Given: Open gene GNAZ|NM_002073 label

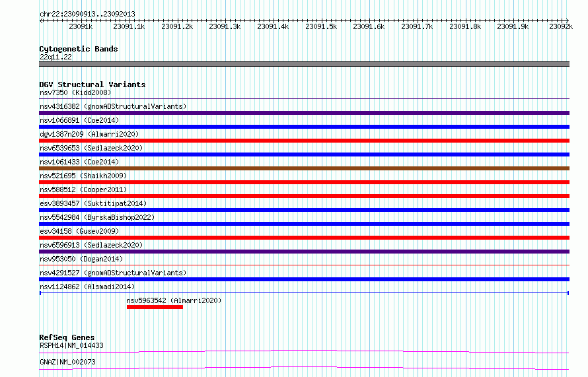Looking at the screenshot, I should (x=67, y=362).
